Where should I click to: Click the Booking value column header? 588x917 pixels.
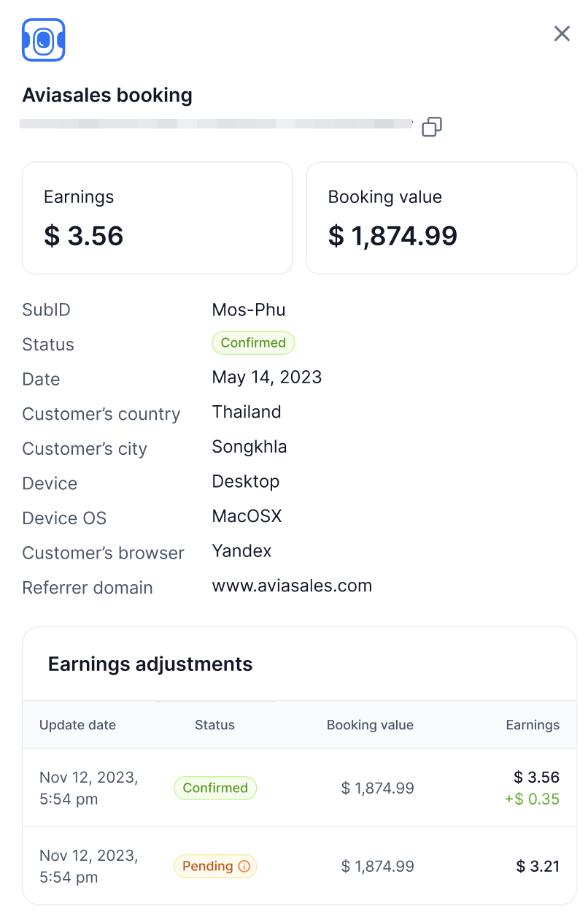pyautogui.click(x=370, y=724)
